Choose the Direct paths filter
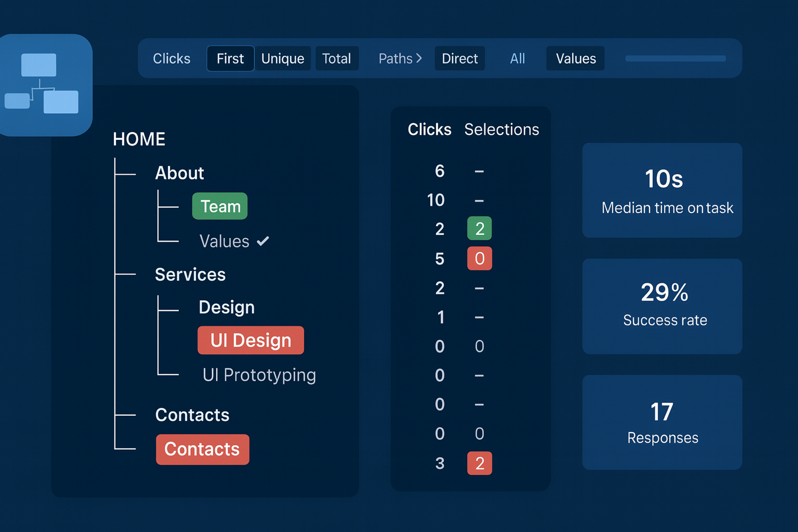This screenshot has height=532, width=798. pos(460,58)
